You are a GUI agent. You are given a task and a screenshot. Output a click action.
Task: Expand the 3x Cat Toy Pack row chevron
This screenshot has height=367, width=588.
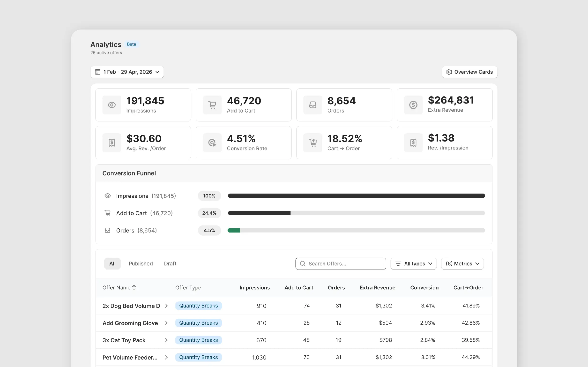point(166,340)
